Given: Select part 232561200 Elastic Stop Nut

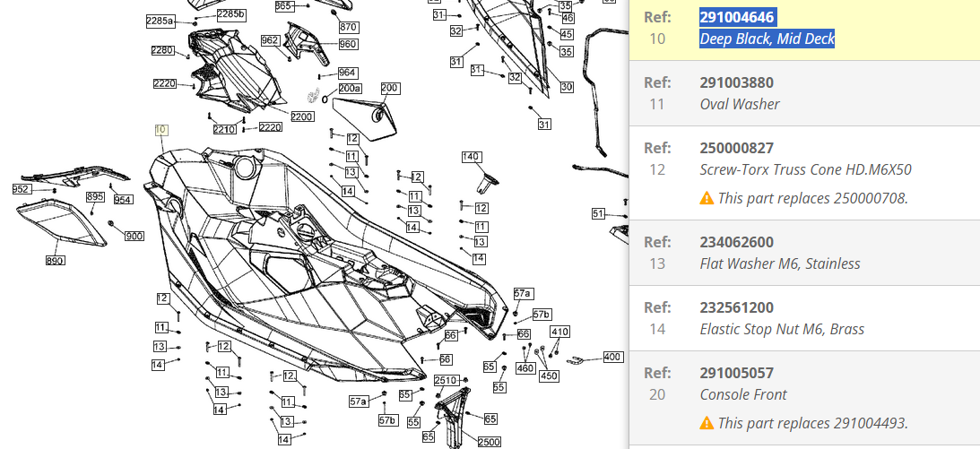Looking at the screenshot, I should pyautogui.click(x=736, y=307).
